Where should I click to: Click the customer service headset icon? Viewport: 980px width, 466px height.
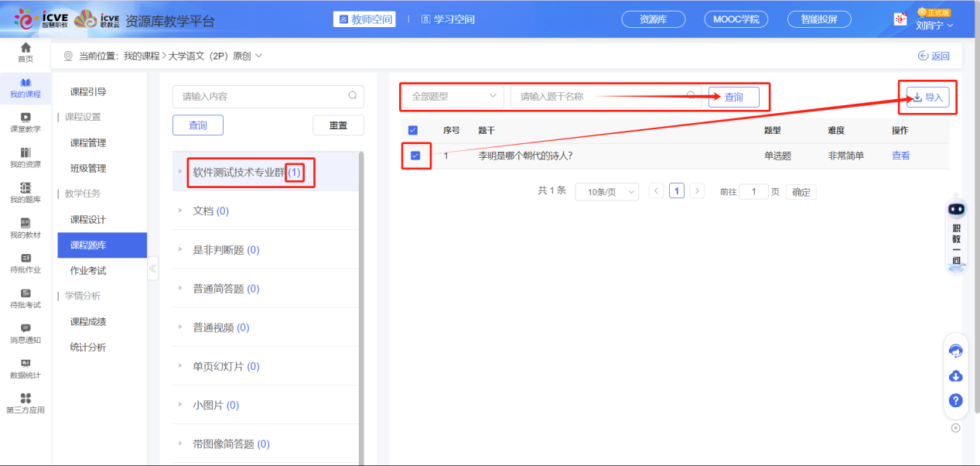tap(955, 351)
